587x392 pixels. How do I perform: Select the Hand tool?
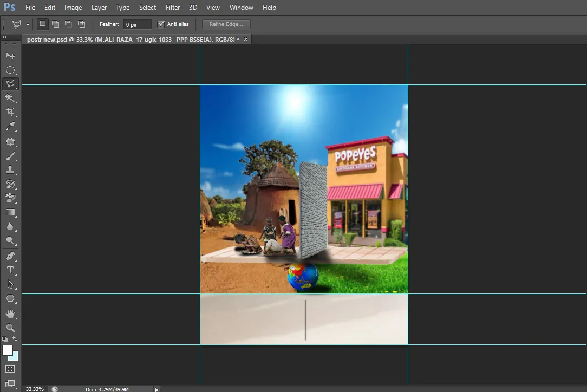10,313
